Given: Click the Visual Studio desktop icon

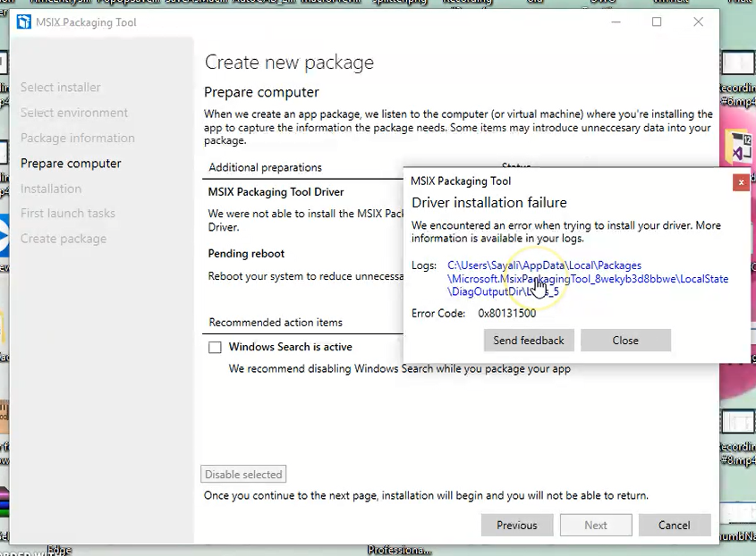Looking at the screenshot, I should (x=740, y=147).
